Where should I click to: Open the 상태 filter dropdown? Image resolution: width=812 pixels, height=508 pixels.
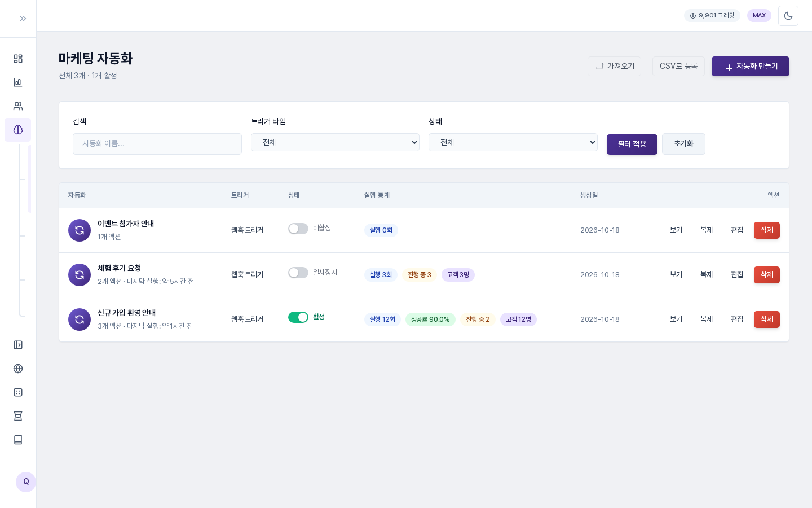click(x=513, y=142)
